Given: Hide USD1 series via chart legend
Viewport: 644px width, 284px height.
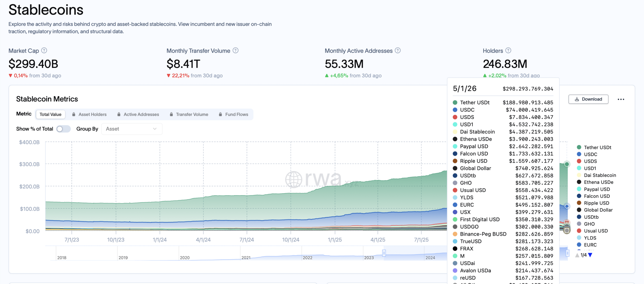Looking at the screenshot, I should tap(587, 168).
